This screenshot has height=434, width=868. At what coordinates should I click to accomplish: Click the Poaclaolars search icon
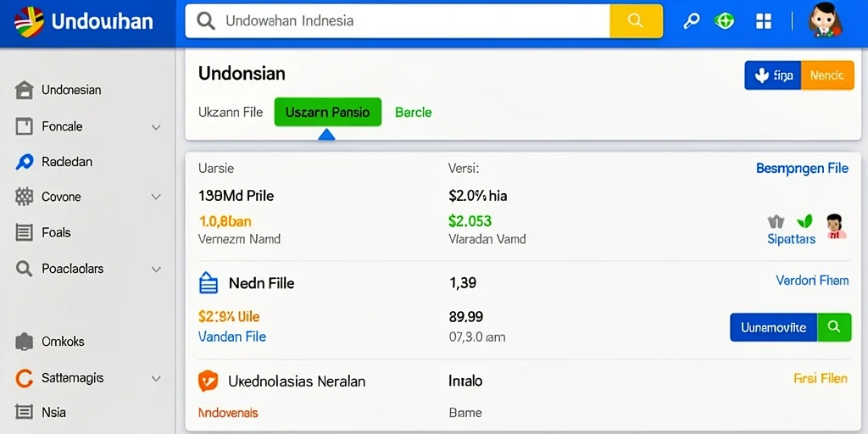coord(24,269)
